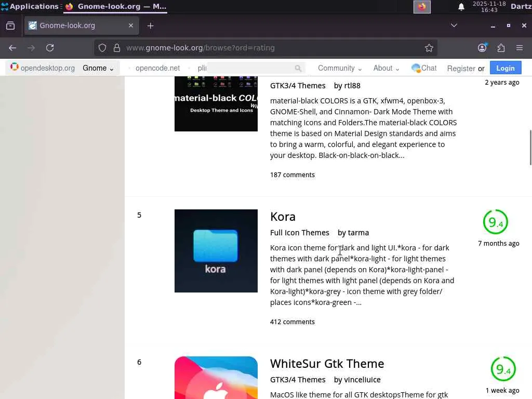Click the Register link
532x399 pixels.
click(461, 69)
